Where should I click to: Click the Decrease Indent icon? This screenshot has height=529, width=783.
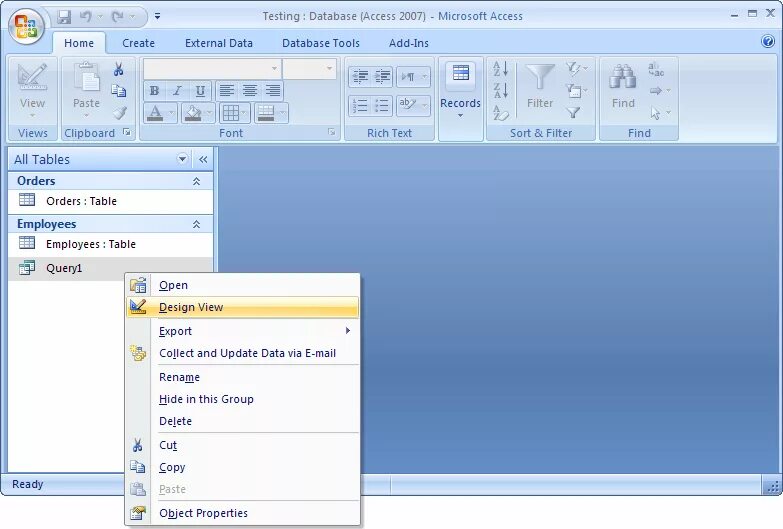click(360, 77)
